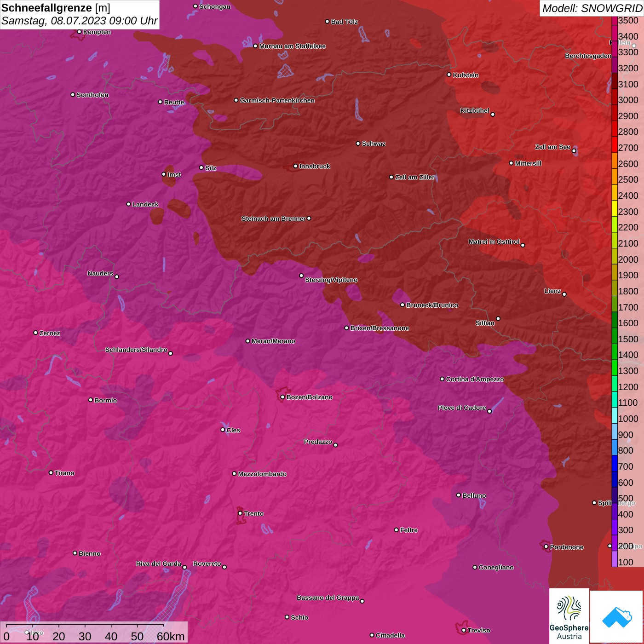Click the Feltre location dot
This screenshot has width=644, height=644.
(x=396, y=530)
